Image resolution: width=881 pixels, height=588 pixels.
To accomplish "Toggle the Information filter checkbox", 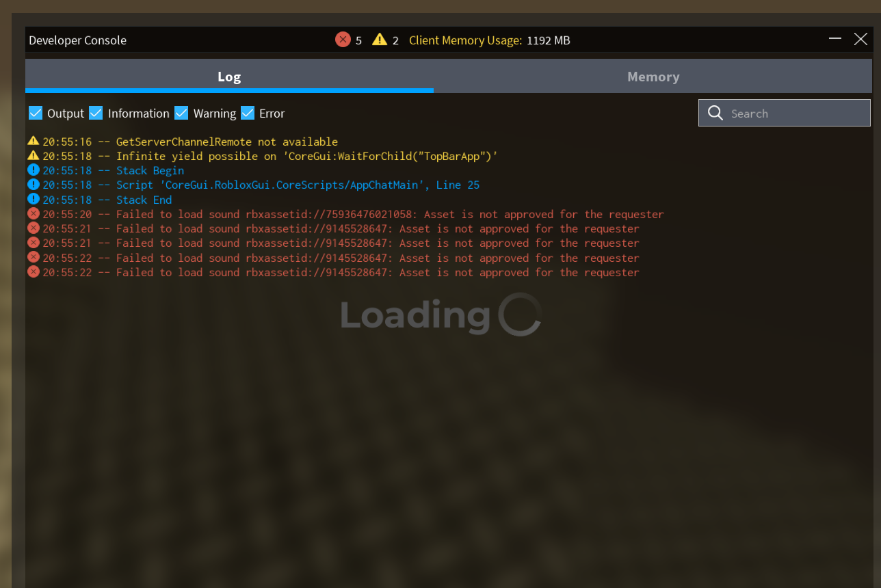I will (x=96, y=113).
